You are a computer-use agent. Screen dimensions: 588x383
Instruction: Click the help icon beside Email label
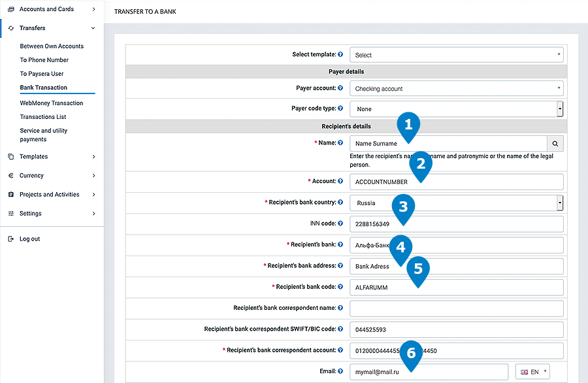pos(340,371)
